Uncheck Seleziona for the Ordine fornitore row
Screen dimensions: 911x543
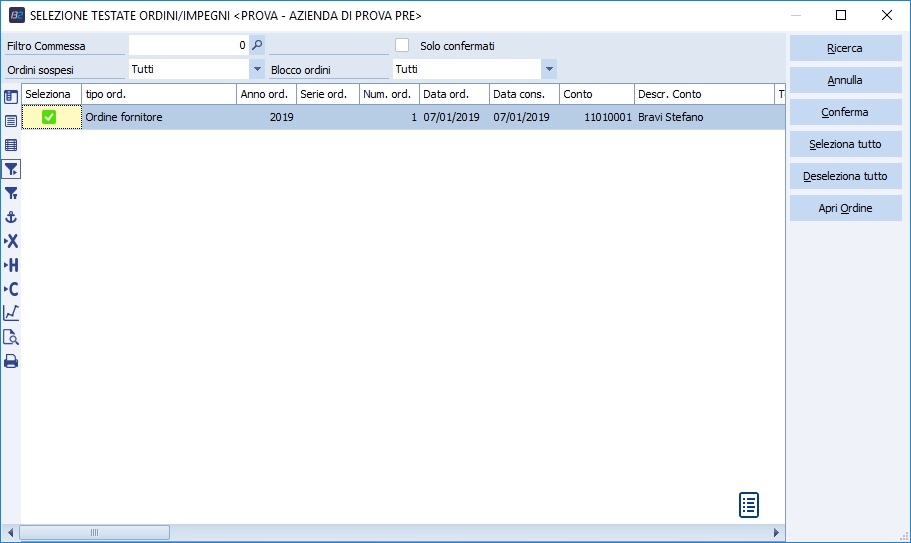pyautogui.click(x=49, y=117)
